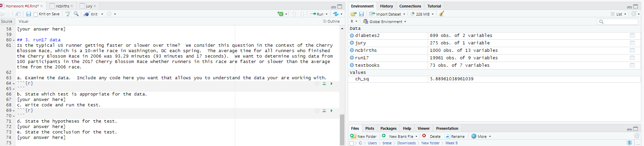Toggle Knit on Save checkbox

(x=36, y=14)
